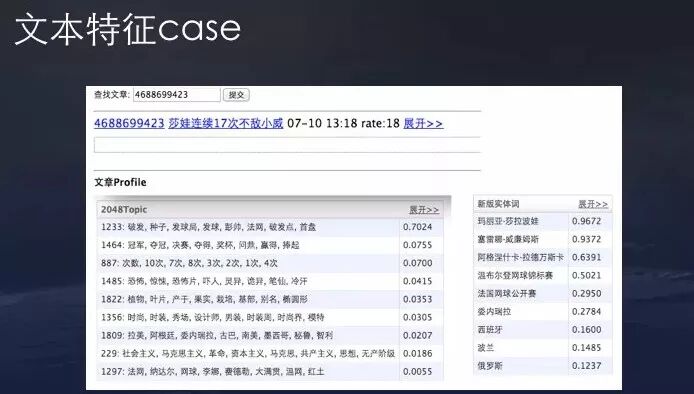Select the 2048Topic panel header
Viewport: 694px width, 394px height.
coord(270,209)
